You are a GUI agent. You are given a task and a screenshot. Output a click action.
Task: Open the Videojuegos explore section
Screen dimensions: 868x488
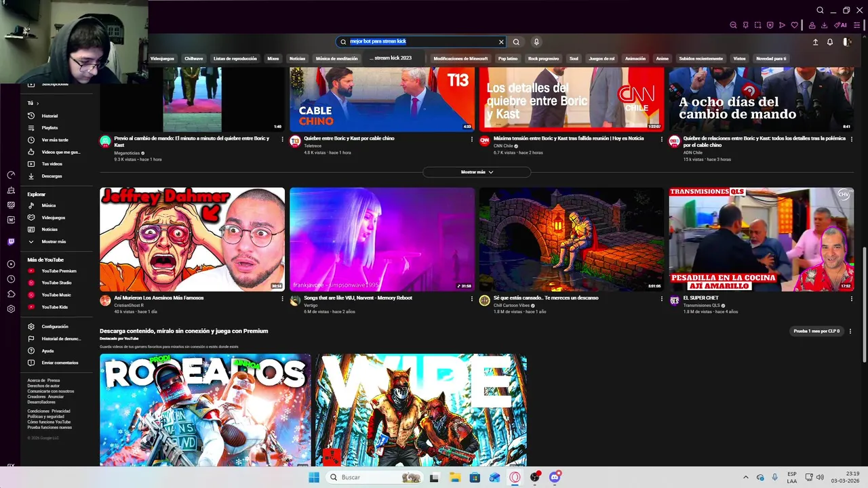click(x=53, y=218)
